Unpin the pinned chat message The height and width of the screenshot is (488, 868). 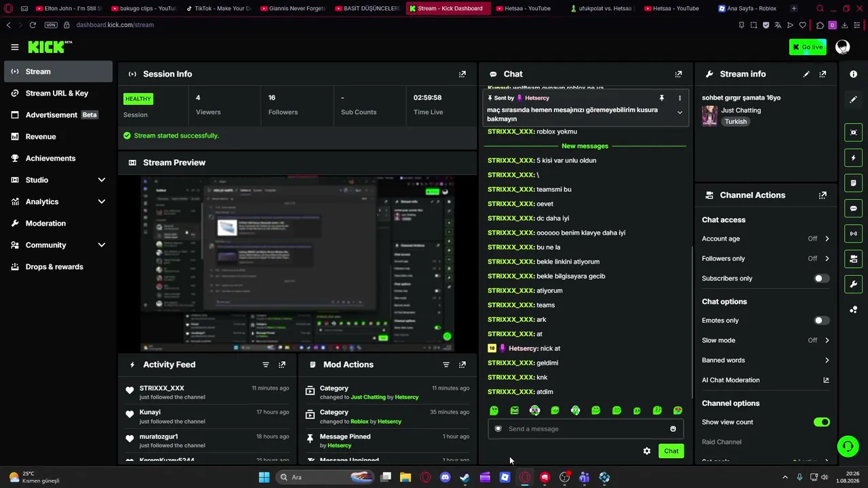(x=662, y=98)
